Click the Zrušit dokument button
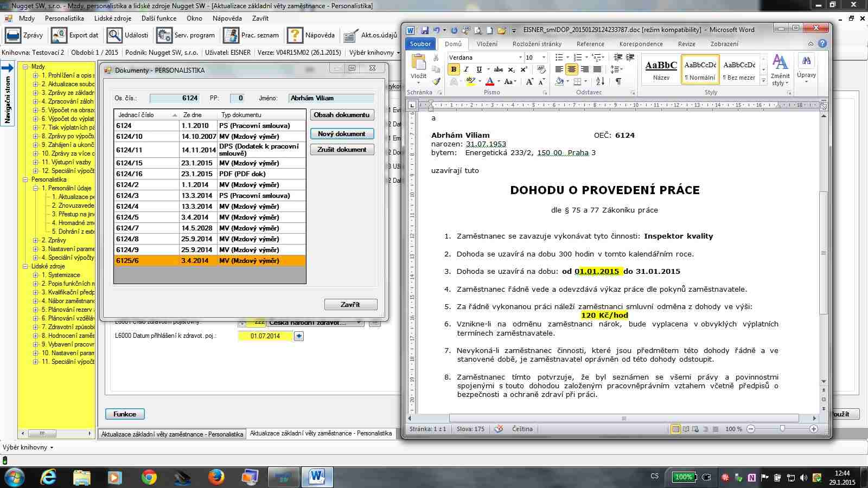Screen dimensions: 868x488 coord(342,150)
